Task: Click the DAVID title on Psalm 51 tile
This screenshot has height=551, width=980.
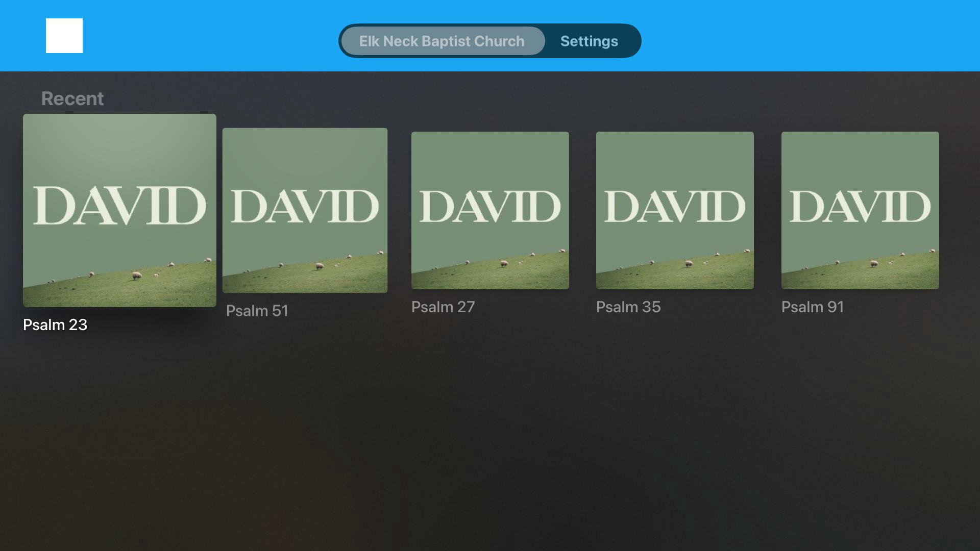Action: point(305,207)
